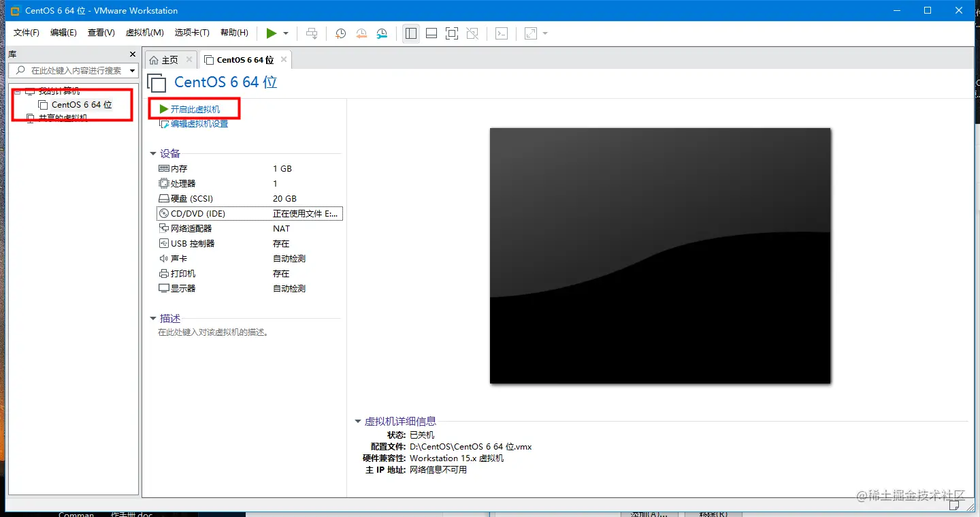Toggle the thumbnail bar view icon

pyautogui.click(x=431, y=33)
